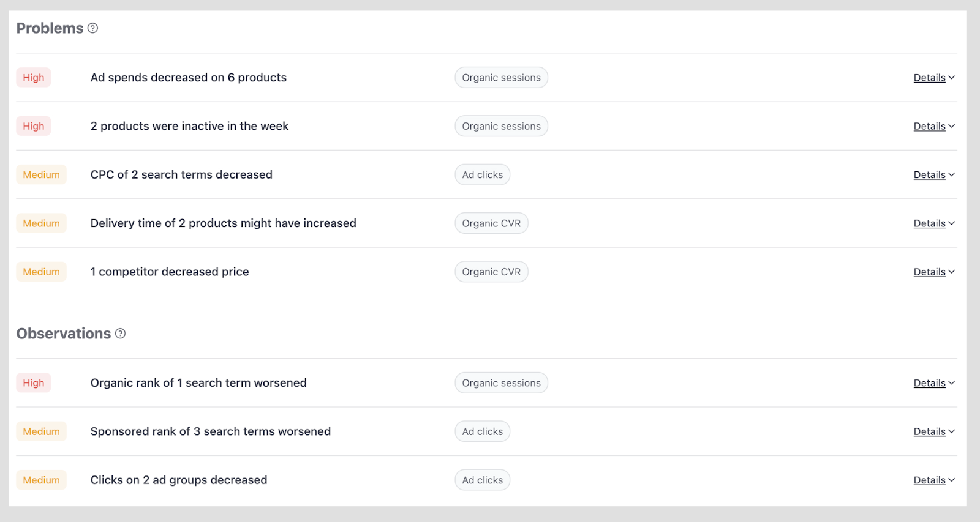Click Medium badge on CPC search terms row

click(41, 175)
